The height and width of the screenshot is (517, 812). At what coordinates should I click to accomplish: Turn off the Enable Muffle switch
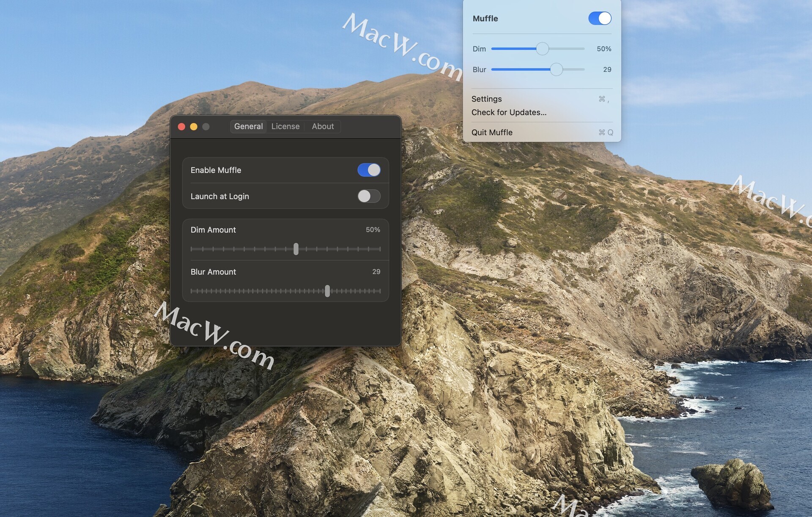pyautogui.click(x=369, y=170)
